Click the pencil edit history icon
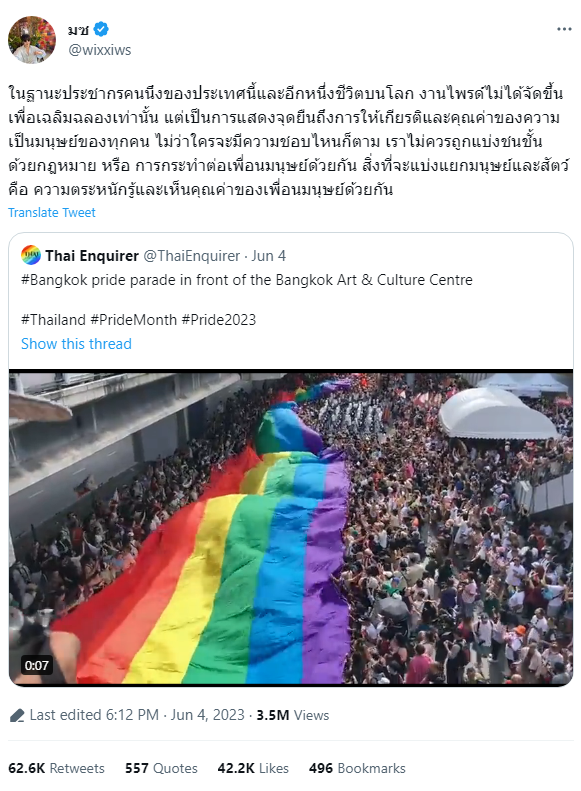This screenshot has width=581, height=791. [x=17, y=715]
